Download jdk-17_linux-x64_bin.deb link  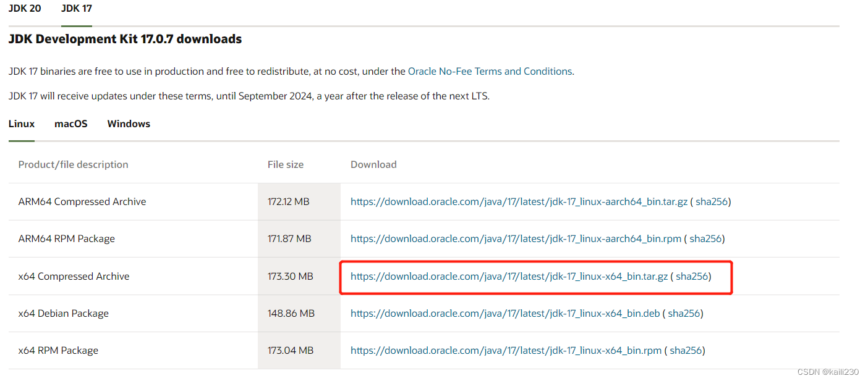pyautogui.click(x=505, y=313)
